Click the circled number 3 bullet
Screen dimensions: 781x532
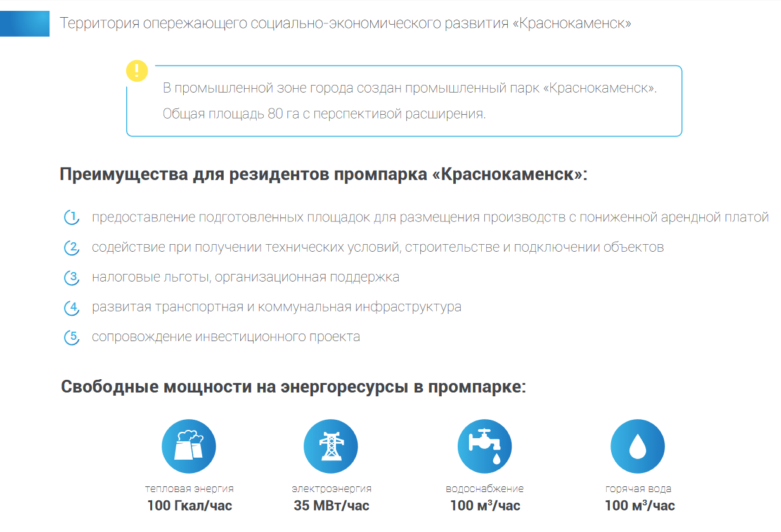click(72, 277)
